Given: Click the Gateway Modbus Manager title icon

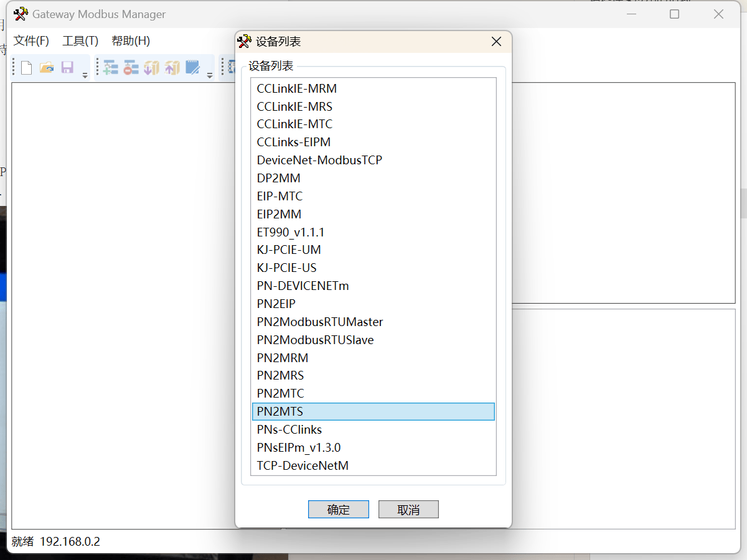Looking at the screenshot, I should coord(21,14).
